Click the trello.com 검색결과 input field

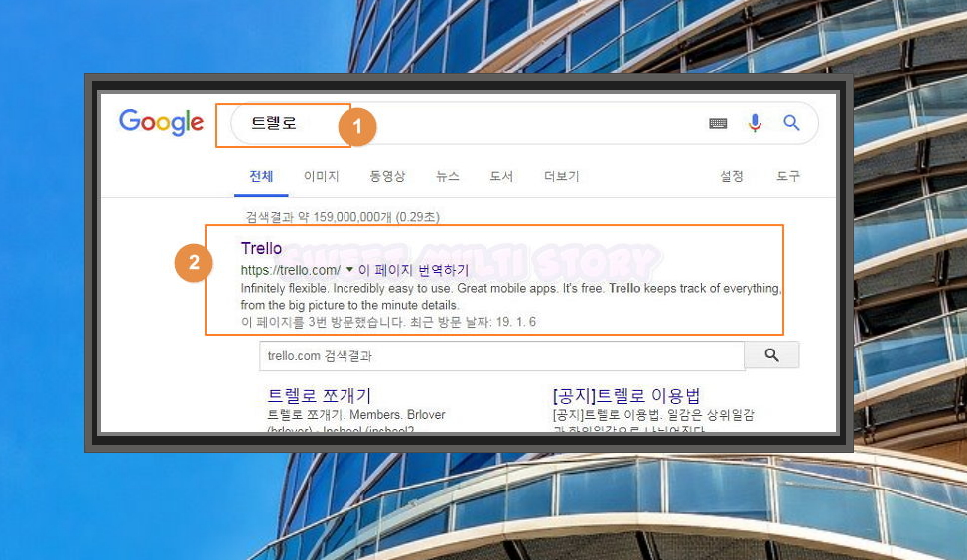pyautogui.click(x=502, y=355)
